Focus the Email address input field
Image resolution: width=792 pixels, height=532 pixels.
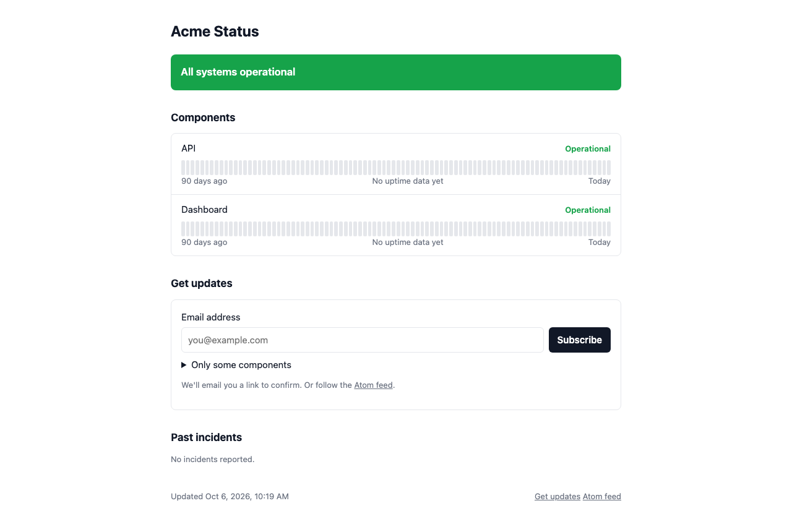[363, 340]
